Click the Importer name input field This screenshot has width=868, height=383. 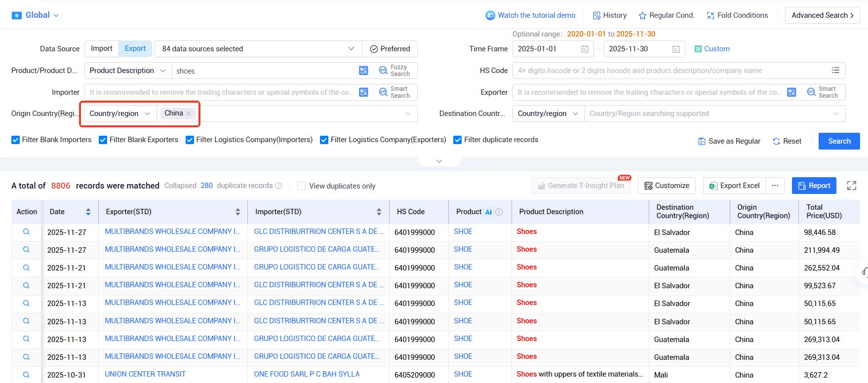(x=221, y=92)
